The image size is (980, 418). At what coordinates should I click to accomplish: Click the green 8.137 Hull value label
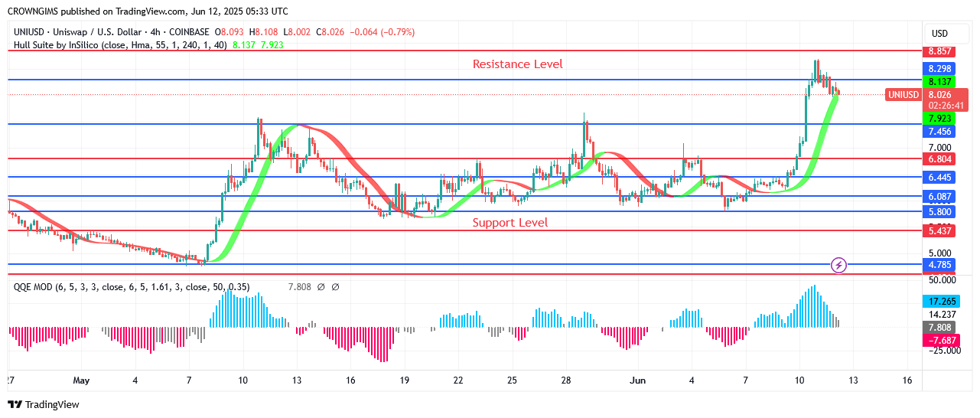tap(939, 81)
